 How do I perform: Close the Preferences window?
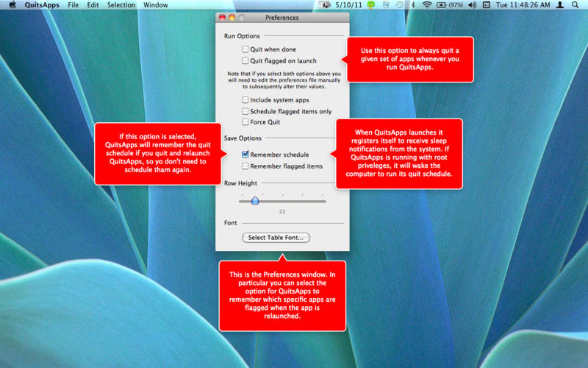point(222,17)
